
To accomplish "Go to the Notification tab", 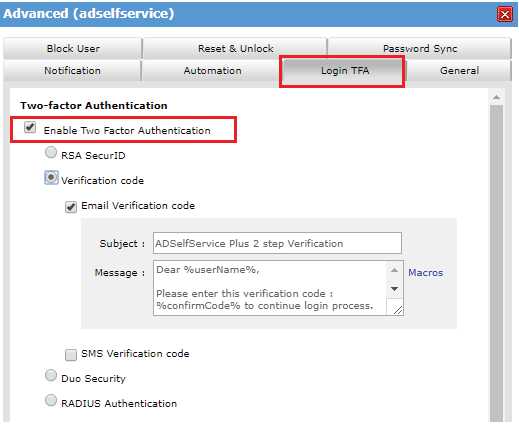I will [72, 71].
